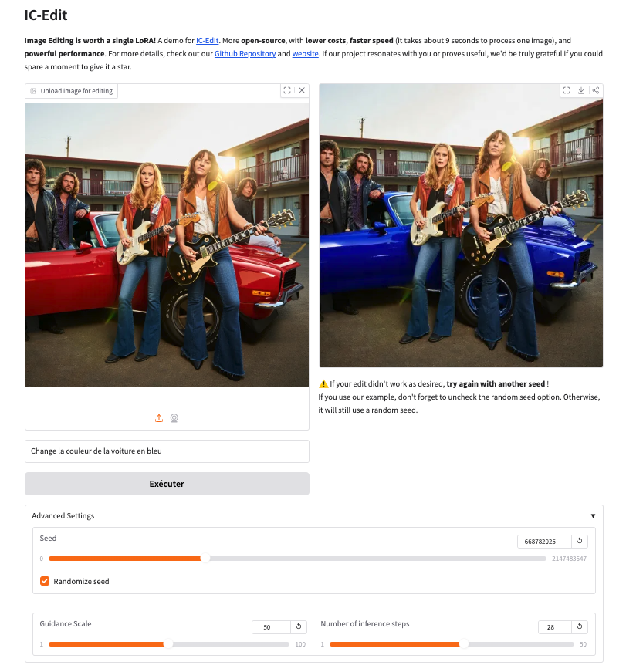
Task: Focus the edit prompt text field
Action: (167, 451)
